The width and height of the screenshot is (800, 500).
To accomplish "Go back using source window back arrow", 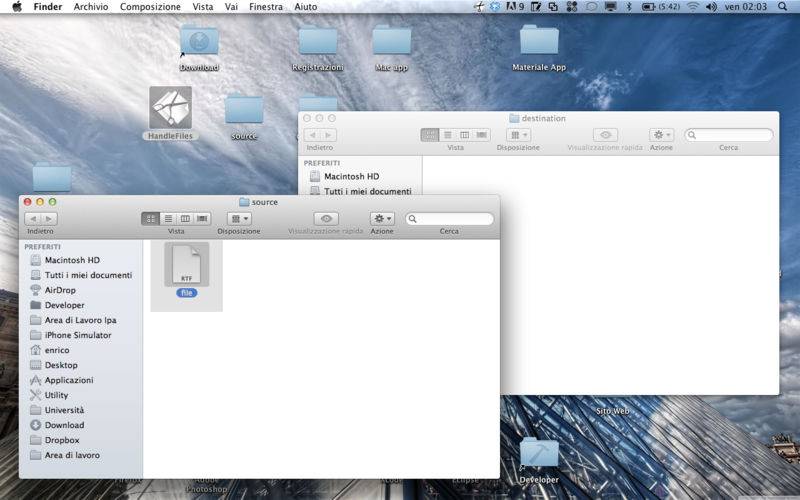I will point(33,219).
